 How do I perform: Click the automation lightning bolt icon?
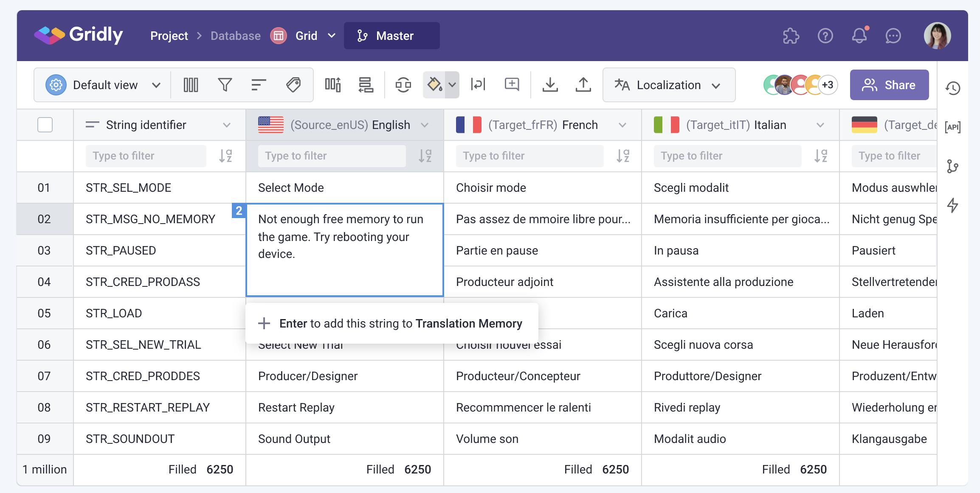click(953, 205)
